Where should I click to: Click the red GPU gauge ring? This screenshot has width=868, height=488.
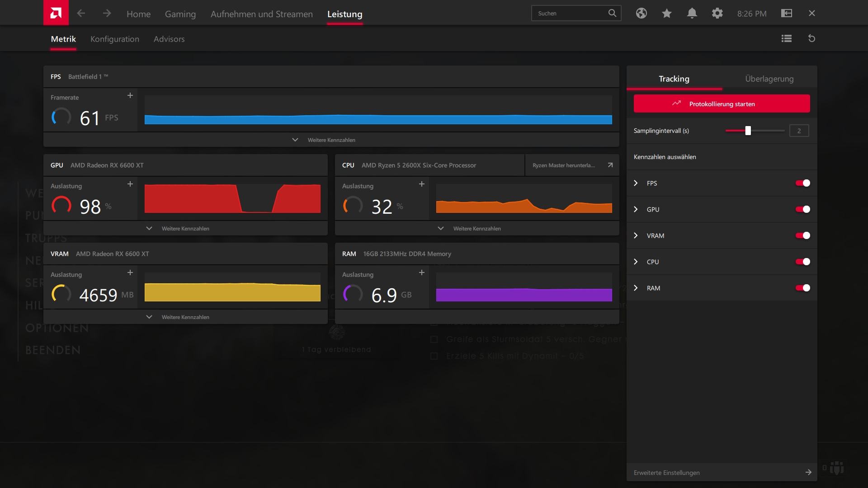click(61, 205)
